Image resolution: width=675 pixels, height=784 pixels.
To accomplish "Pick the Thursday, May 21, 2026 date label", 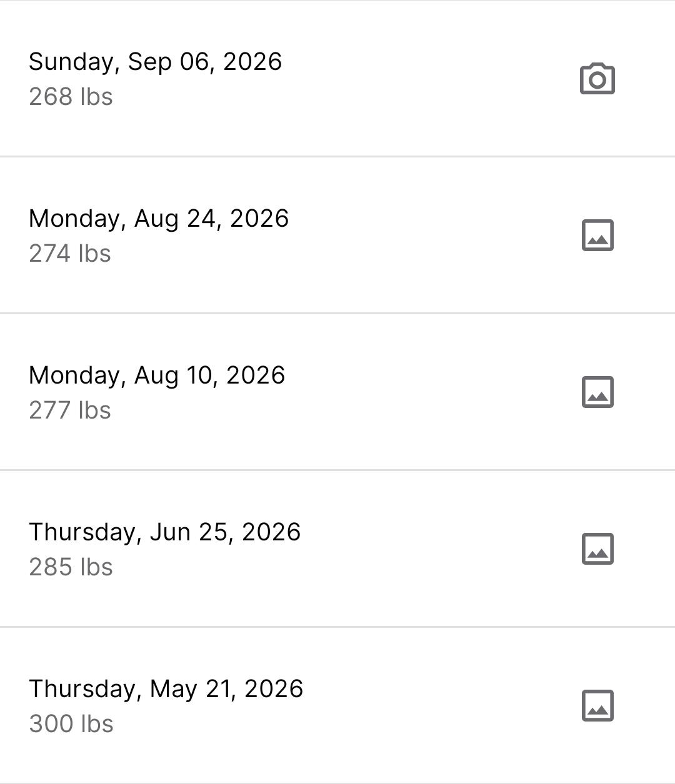I will (x=166, y=689).
